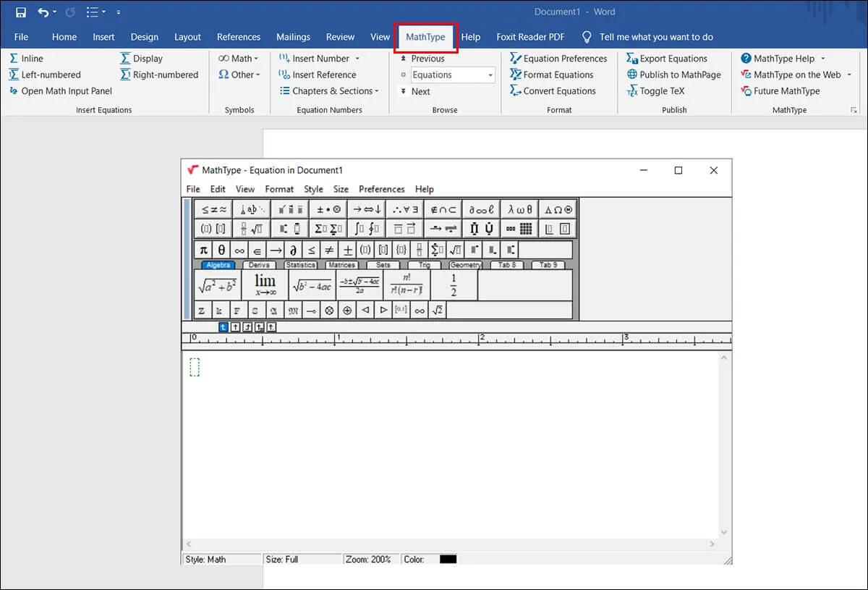Select the fraction and radical templates palette
The image size is (868, 590).
251,228
